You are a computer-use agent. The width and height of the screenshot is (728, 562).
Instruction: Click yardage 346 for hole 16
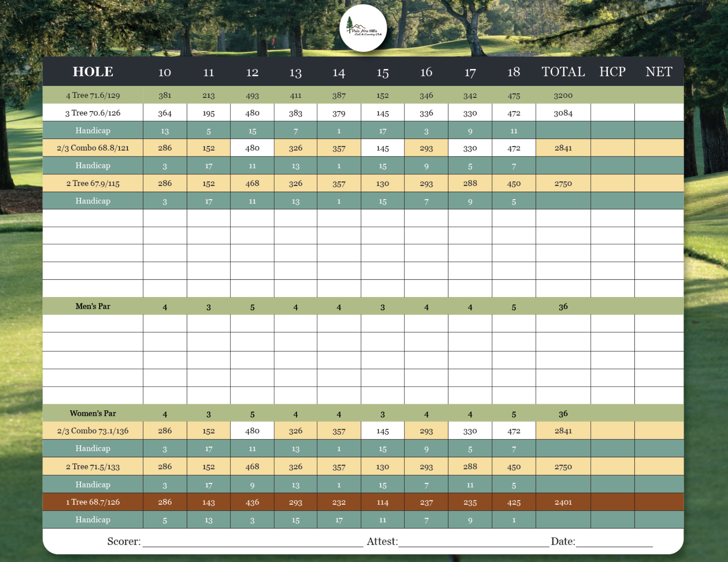click(426, 96)
